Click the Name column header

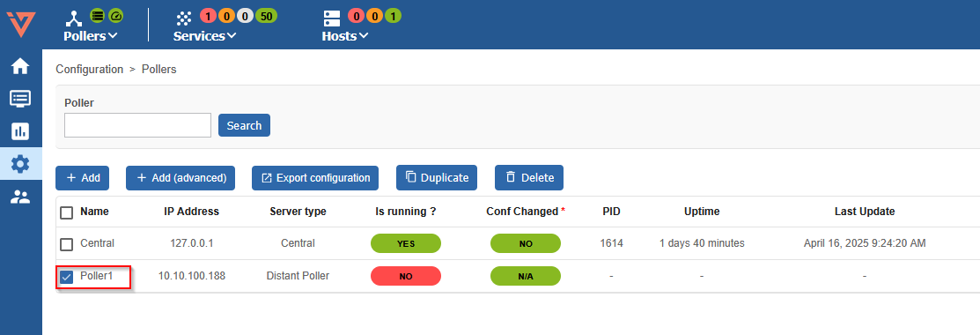pyautogui.click(x=94, y=212)
